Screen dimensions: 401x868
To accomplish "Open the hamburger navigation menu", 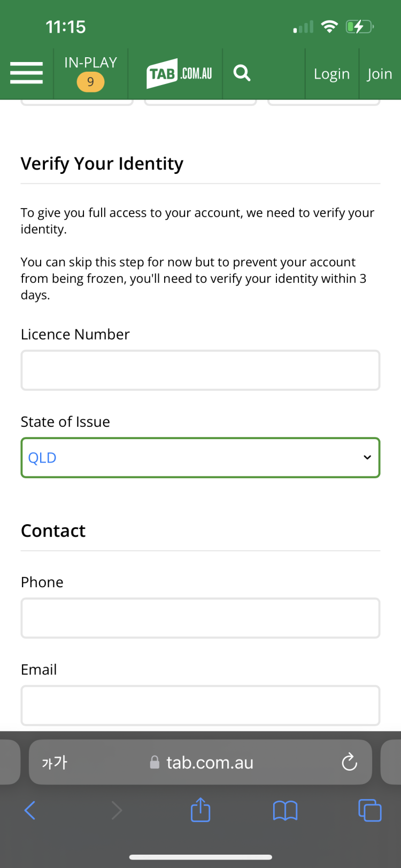I will coord(26,73).
